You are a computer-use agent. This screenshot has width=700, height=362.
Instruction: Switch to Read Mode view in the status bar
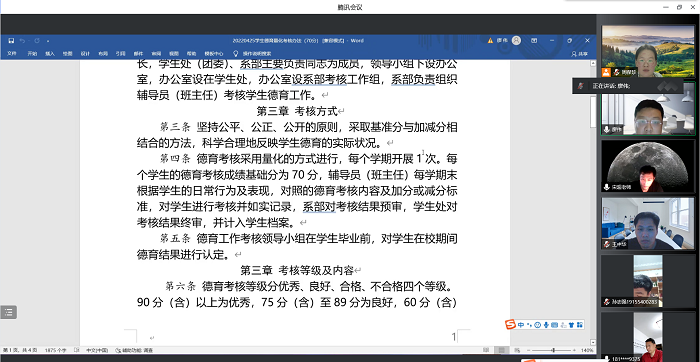click(486, 350)
